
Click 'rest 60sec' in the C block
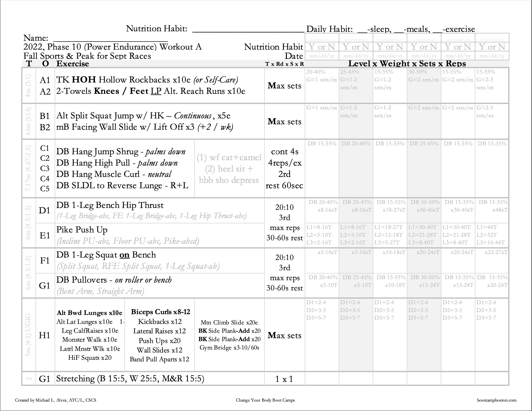284,186
